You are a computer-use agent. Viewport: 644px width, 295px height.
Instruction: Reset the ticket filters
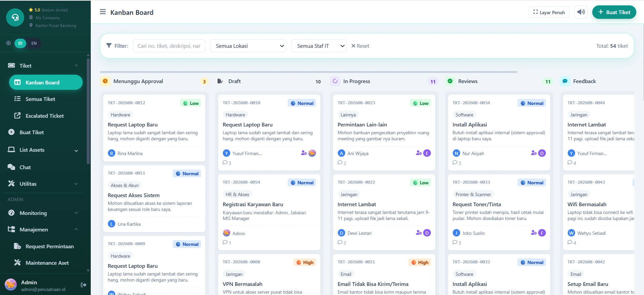360,46
